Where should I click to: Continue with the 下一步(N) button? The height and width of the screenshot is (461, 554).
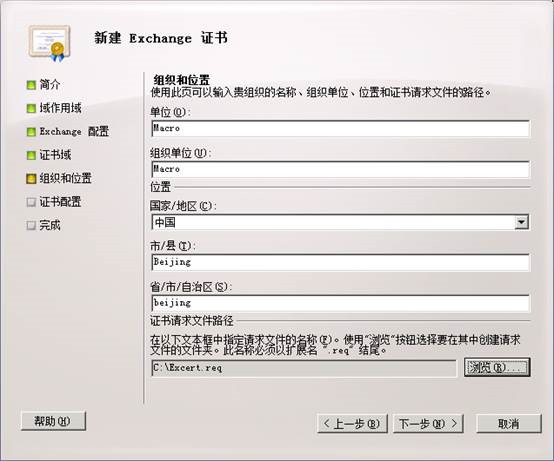428,424
